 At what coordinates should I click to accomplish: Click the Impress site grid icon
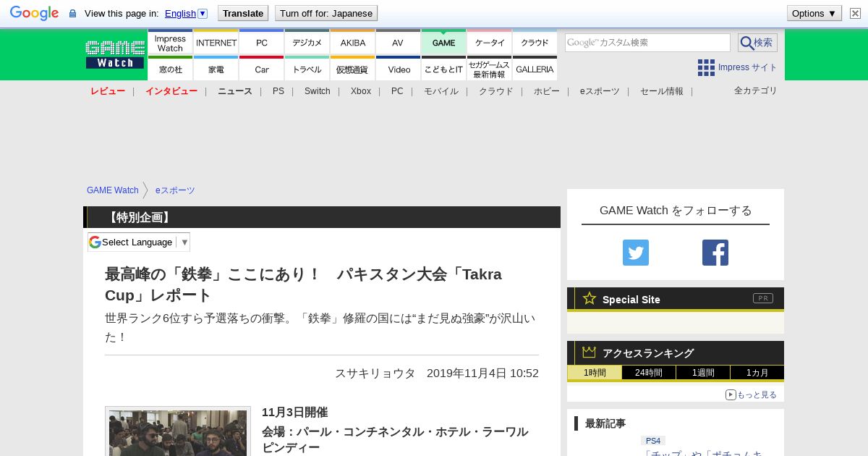click(706, 67)
